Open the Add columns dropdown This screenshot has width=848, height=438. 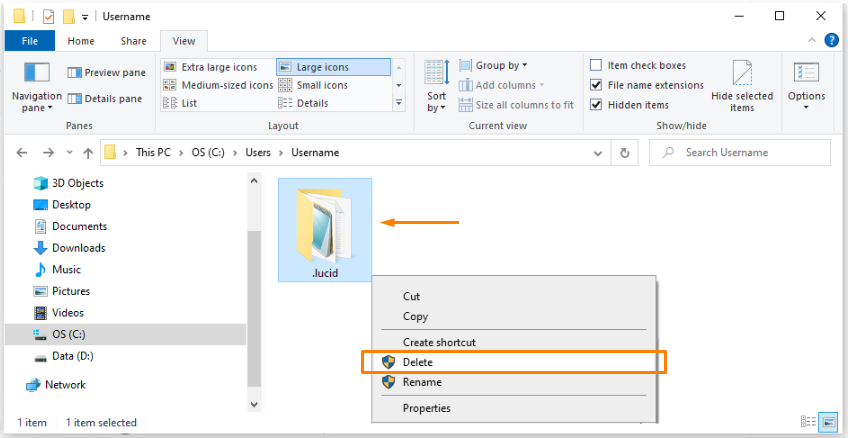pyautogui.click(x=501, y=85)
